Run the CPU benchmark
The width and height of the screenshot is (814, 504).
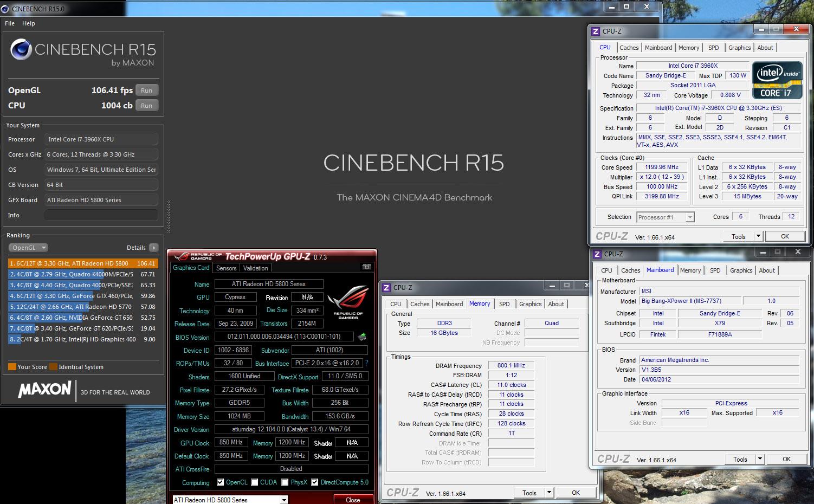tap(146, 106)
